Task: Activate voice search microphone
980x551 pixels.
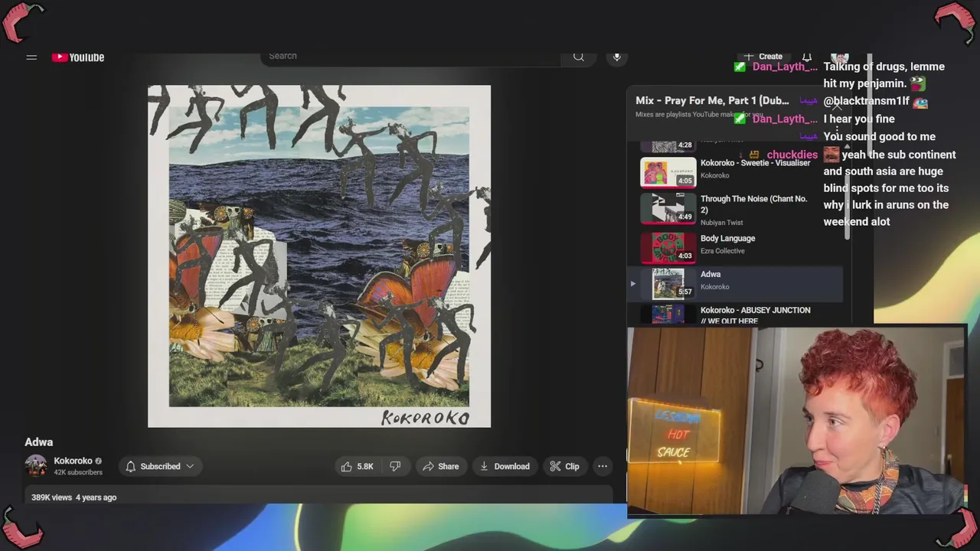Action: 617,57
